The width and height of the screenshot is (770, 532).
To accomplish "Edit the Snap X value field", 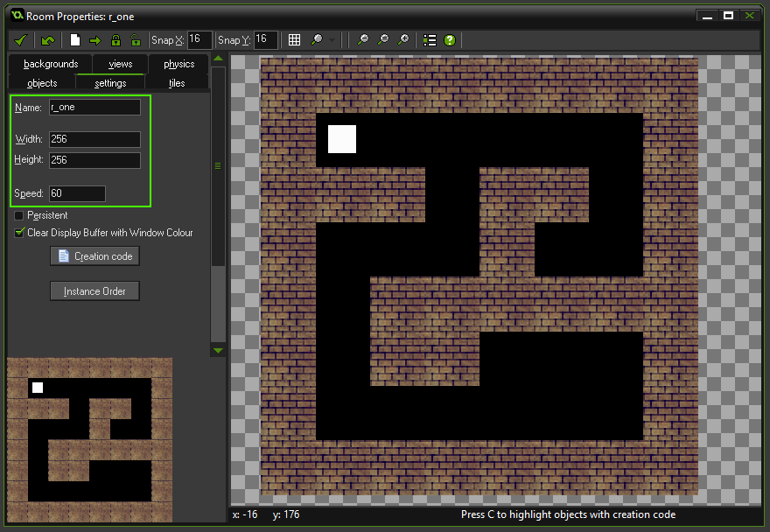I will point(199,39).
